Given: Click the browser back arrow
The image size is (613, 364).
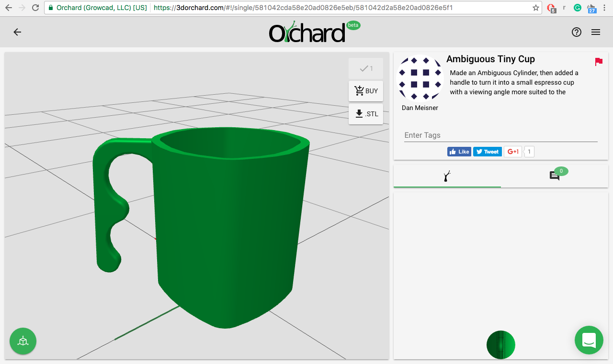Looking at the screenshot, I should click(9, 8).
